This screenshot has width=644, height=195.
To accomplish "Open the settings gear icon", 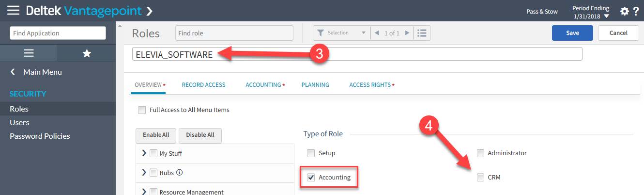I will point(625,11).
